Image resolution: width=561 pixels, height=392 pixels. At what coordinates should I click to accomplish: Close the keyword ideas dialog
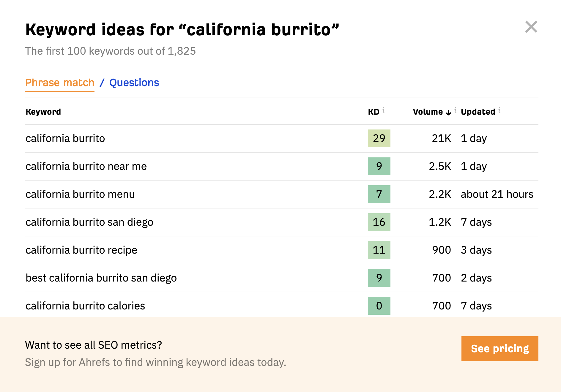point(531,27)
